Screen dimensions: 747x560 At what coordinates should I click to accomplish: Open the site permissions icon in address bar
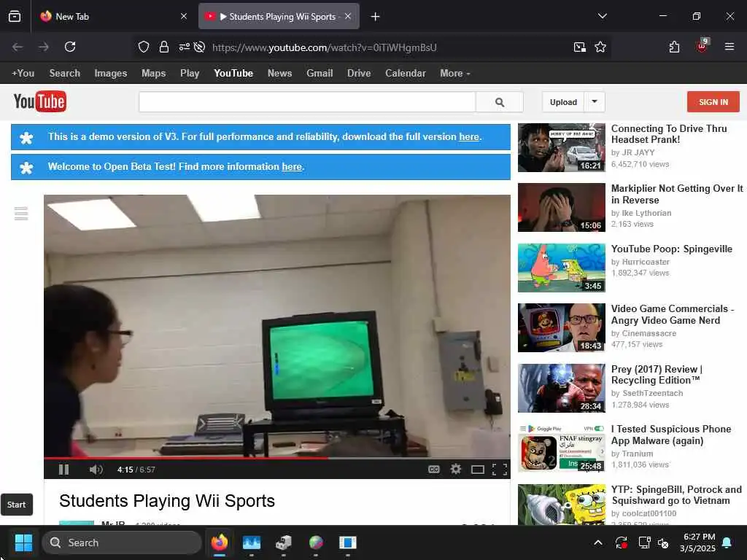[x=185, y=47]
